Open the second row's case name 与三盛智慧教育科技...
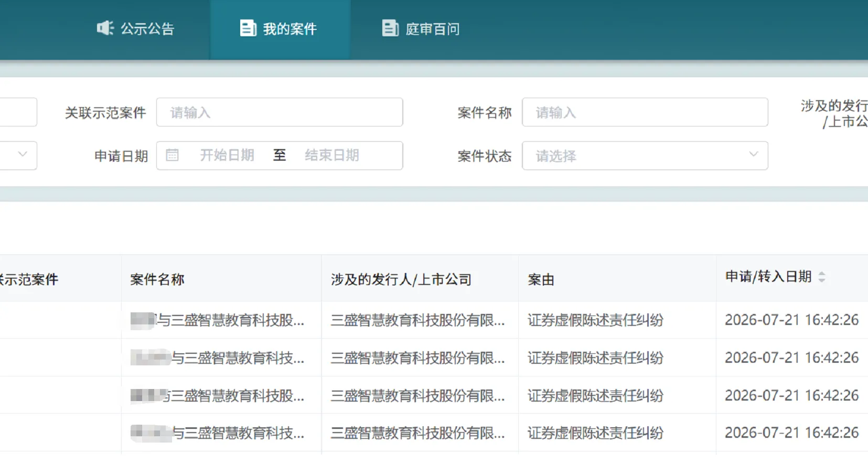Screen dimensions: 868x473 [x=218, y=358]
